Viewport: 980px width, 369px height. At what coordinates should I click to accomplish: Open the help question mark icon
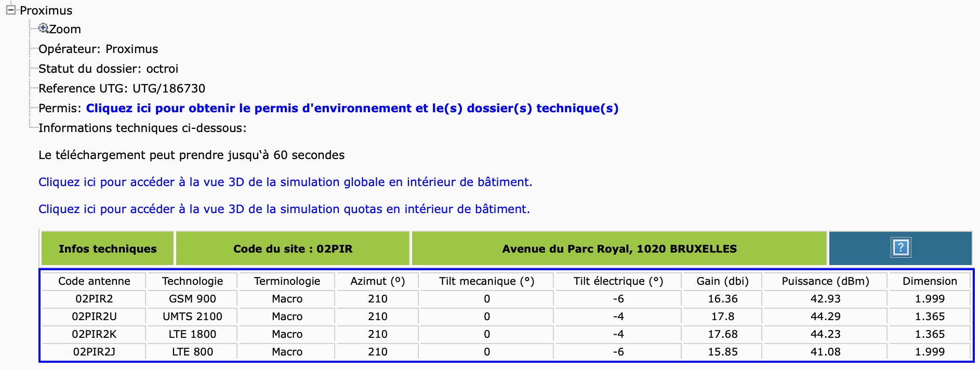click(900, 247)
